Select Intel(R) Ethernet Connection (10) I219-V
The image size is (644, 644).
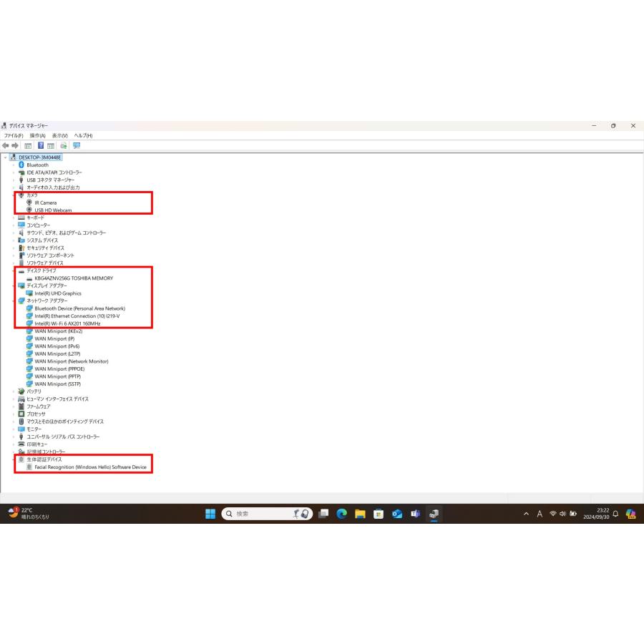(77, 316)
